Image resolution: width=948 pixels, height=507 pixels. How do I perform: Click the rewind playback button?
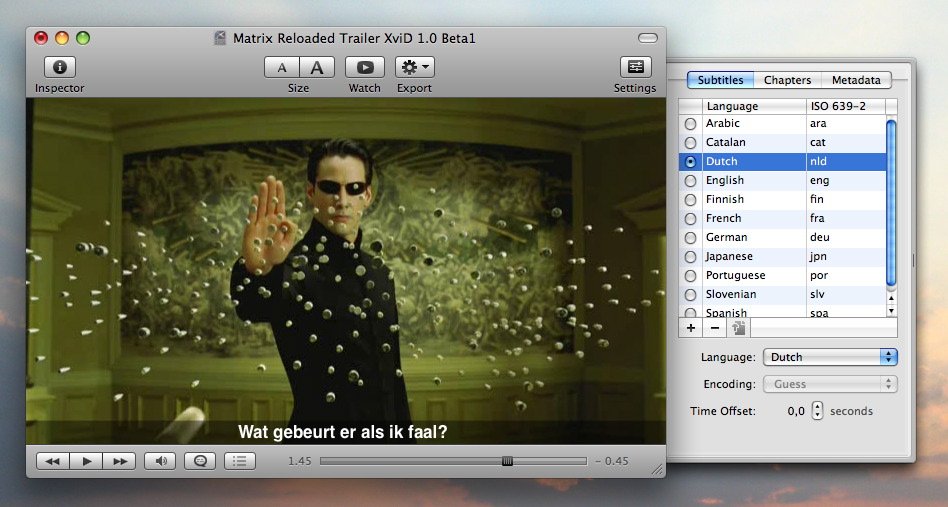(53, 461)
